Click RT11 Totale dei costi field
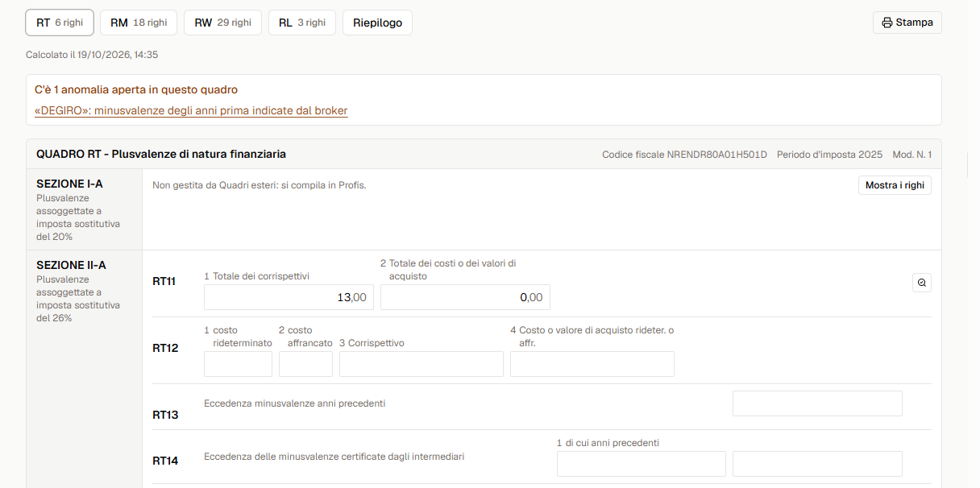 click(x=465, y=297)
